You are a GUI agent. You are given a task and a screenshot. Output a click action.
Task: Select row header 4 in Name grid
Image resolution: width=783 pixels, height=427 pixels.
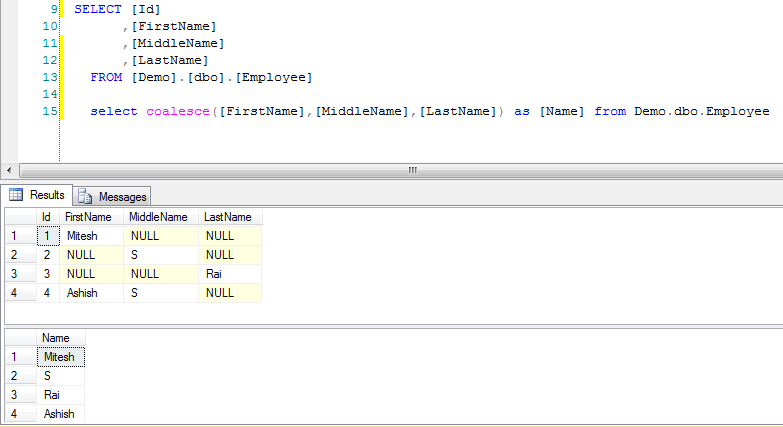pos(20,414)
